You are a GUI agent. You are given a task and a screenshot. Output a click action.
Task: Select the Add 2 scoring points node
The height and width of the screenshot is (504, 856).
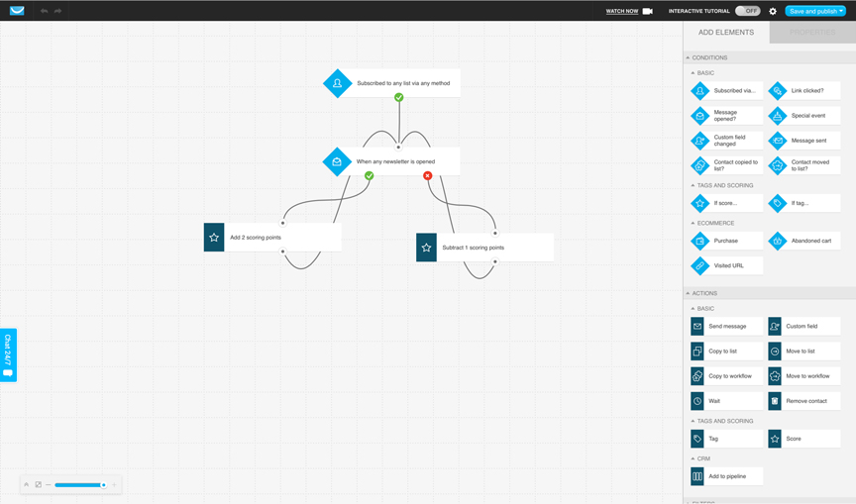pos(272,238)
